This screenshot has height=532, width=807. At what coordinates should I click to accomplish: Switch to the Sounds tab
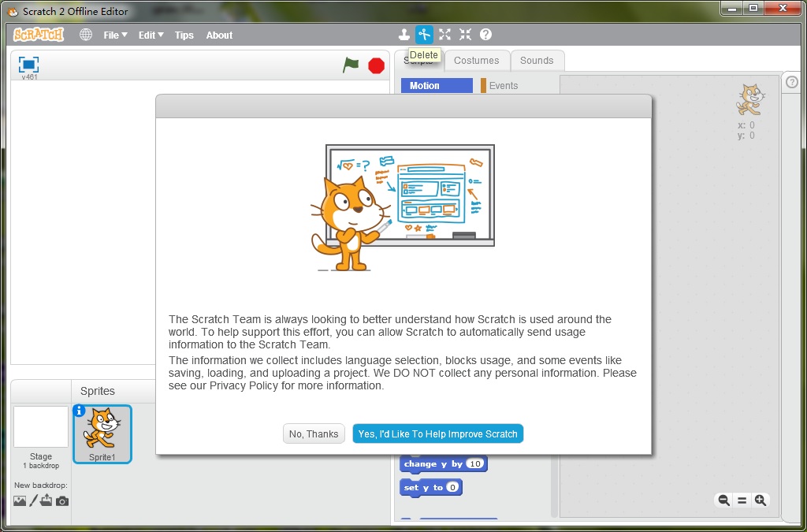[x=537, y=60]
